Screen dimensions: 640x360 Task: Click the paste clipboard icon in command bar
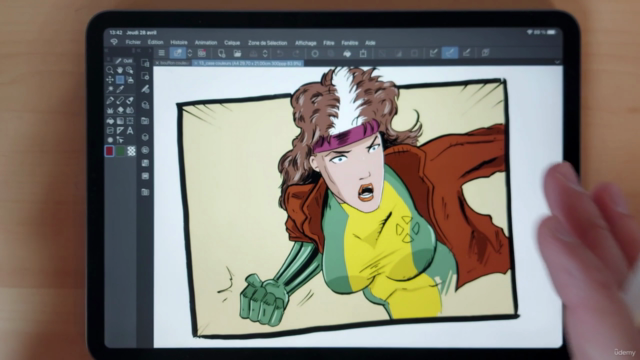point(363,53)
